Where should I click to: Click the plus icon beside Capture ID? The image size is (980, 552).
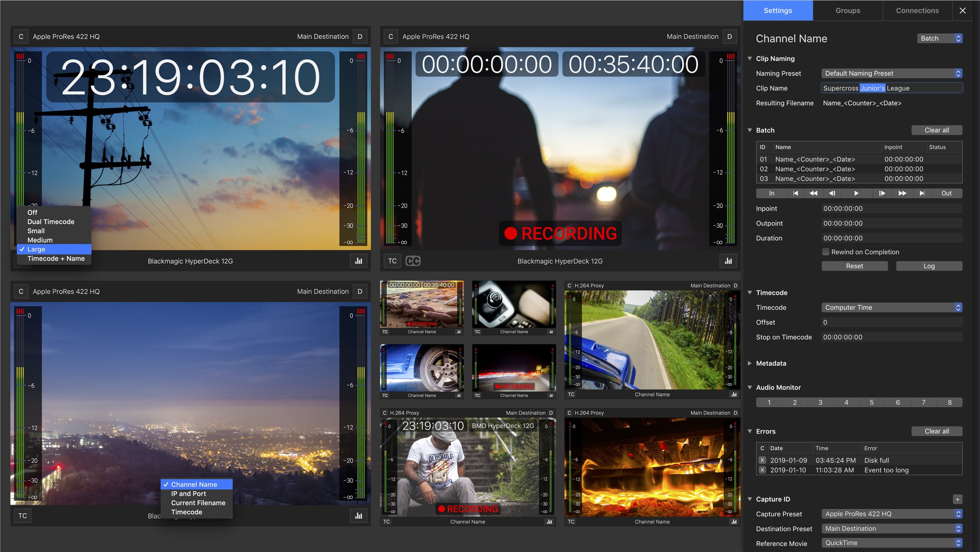[957, 499]
